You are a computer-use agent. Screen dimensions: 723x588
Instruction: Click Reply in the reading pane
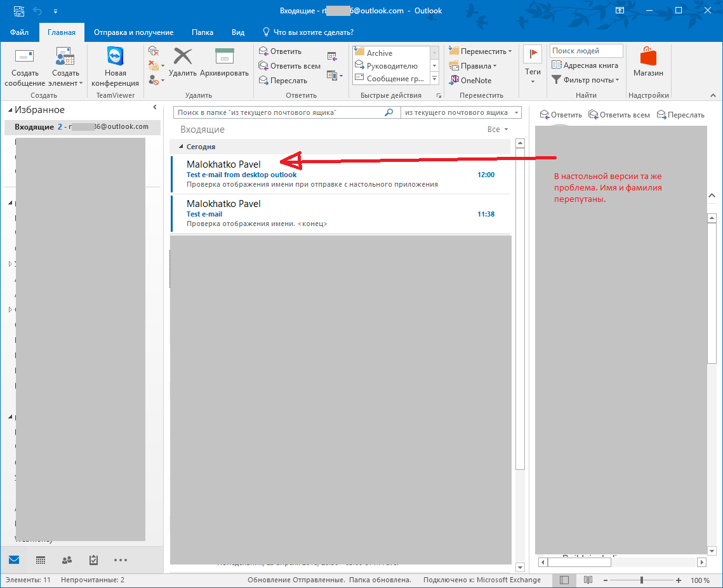click(560, 115)
